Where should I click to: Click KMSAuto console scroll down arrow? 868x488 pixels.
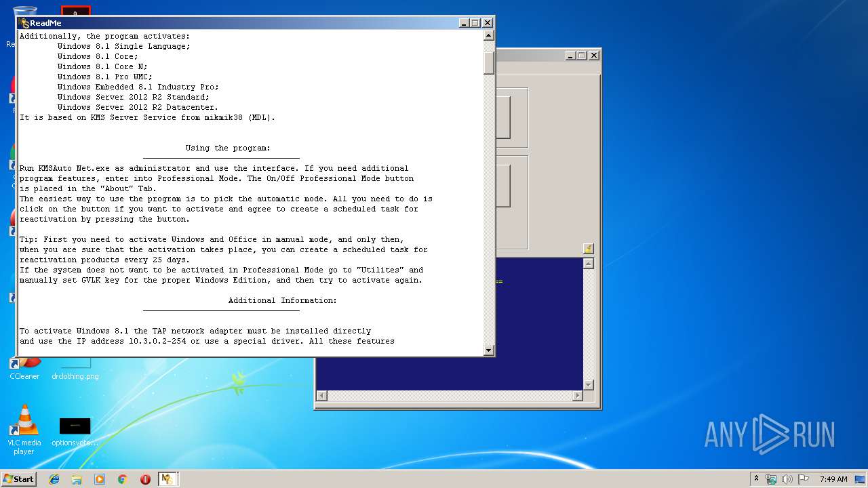[588, 385]
